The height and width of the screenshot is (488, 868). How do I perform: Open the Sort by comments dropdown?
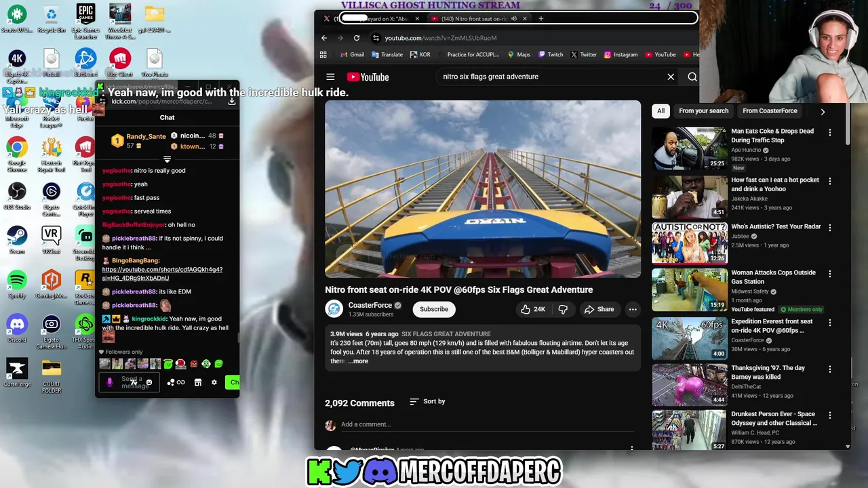pyautogui.click(x=427, y=402)
